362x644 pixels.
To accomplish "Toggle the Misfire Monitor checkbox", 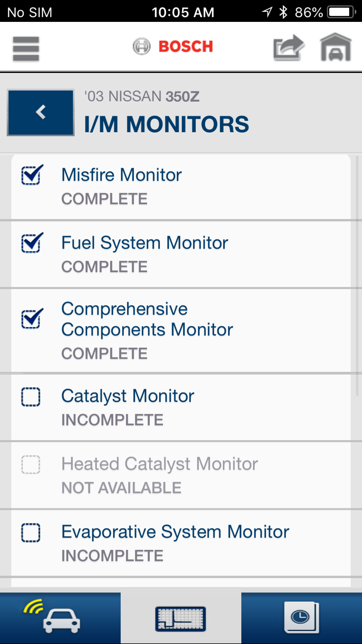I will 31,175.
